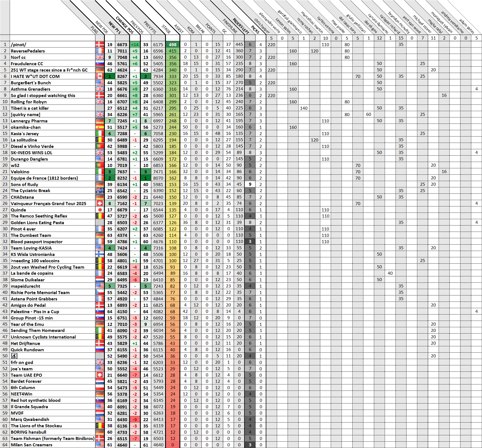Select the wheelchair symbol in row 50
The image size is (482, 448).
(14, 356)
